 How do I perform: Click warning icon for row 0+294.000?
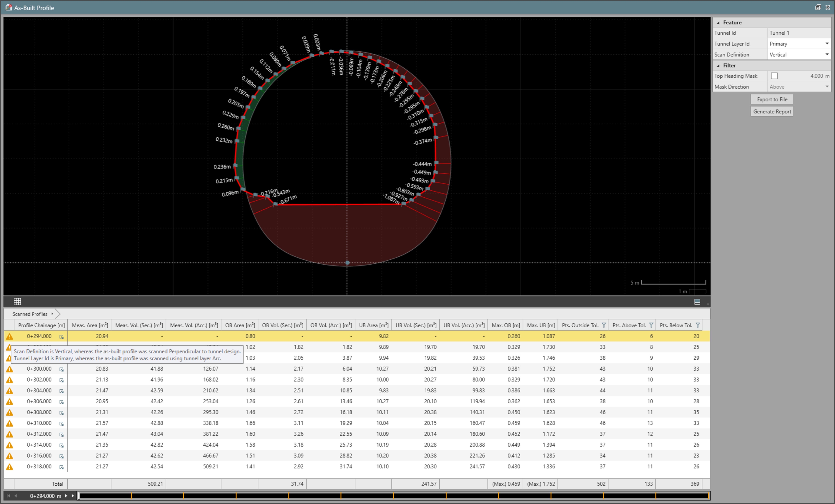[9, 337]
